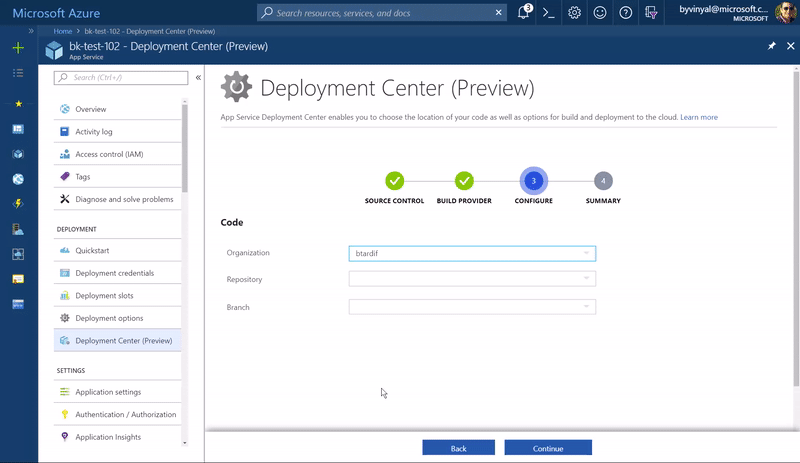800x463 pixels.
Task: Select Deployment slots in the menu
Action: tap(104, 296)
